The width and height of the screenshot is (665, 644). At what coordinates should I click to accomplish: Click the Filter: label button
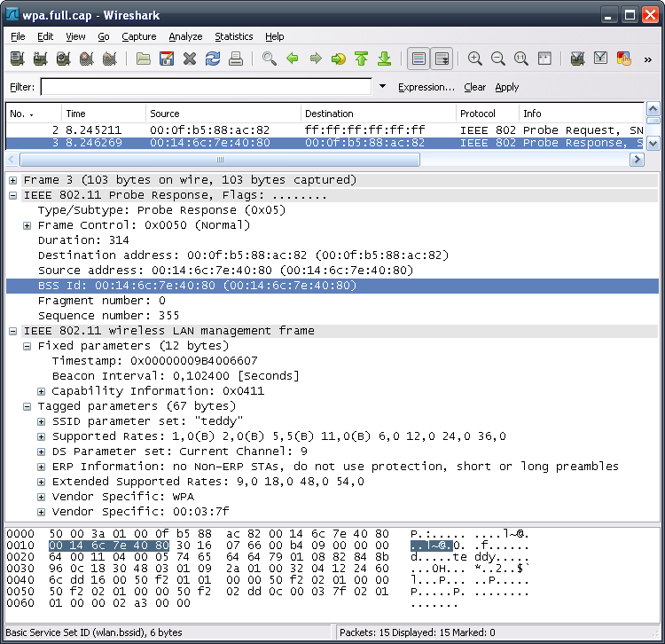(22, 87)
